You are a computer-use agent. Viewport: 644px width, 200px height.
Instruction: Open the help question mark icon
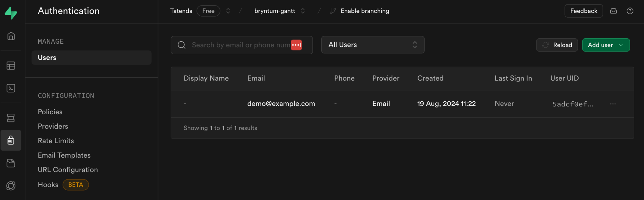(x=630, y=11)
